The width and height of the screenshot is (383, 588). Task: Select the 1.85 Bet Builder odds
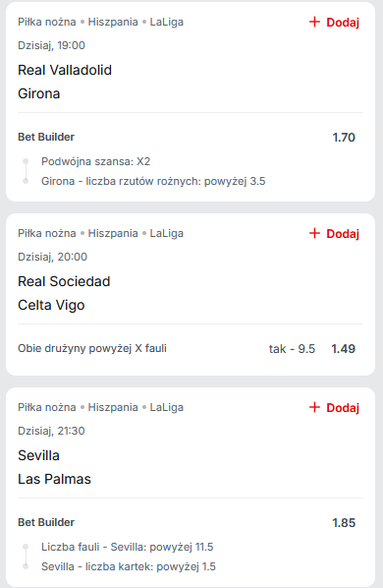tap(344, 523)
